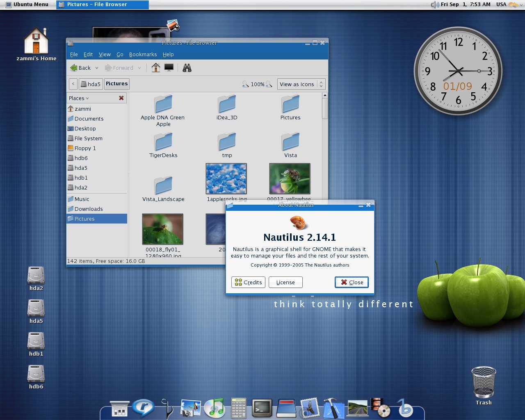Click zammi's Home desktop icon

point(36,41)
